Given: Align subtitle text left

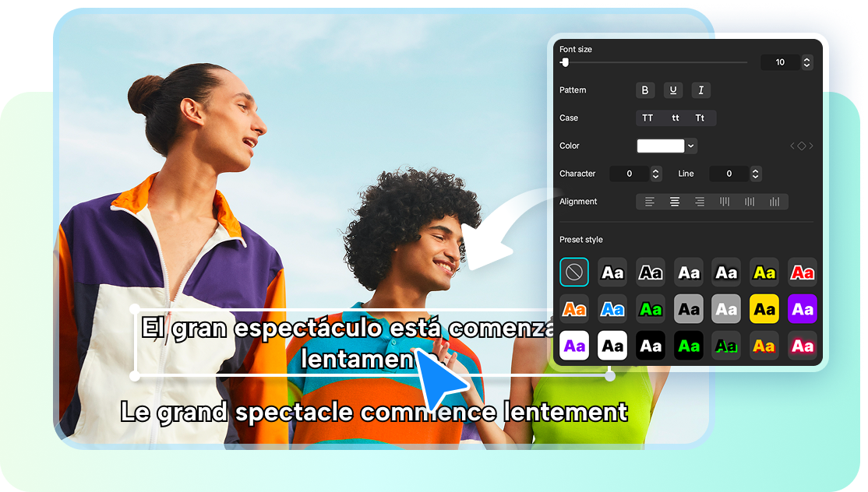Looking at the screenshot, I should click(650, 202).
